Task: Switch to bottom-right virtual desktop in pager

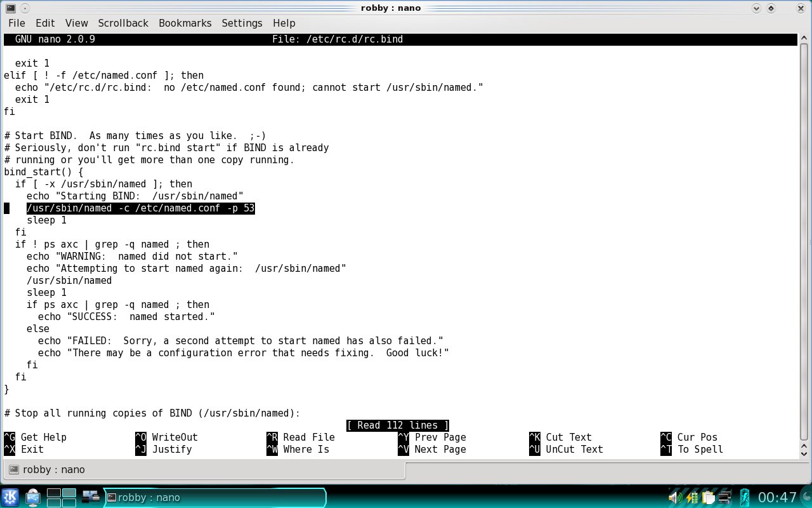Action: click(69, 502)
